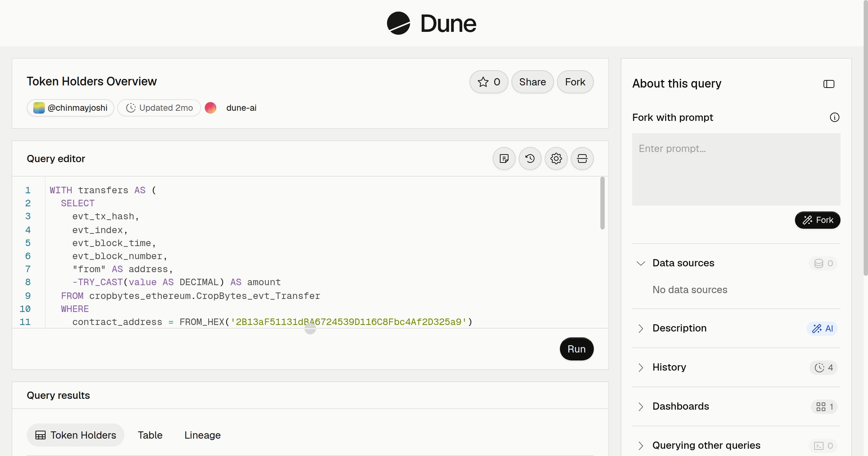Click the 'WITH transfers AS (' code line
The height and width of the screenshot is (456, 868).
click(103, 190)
